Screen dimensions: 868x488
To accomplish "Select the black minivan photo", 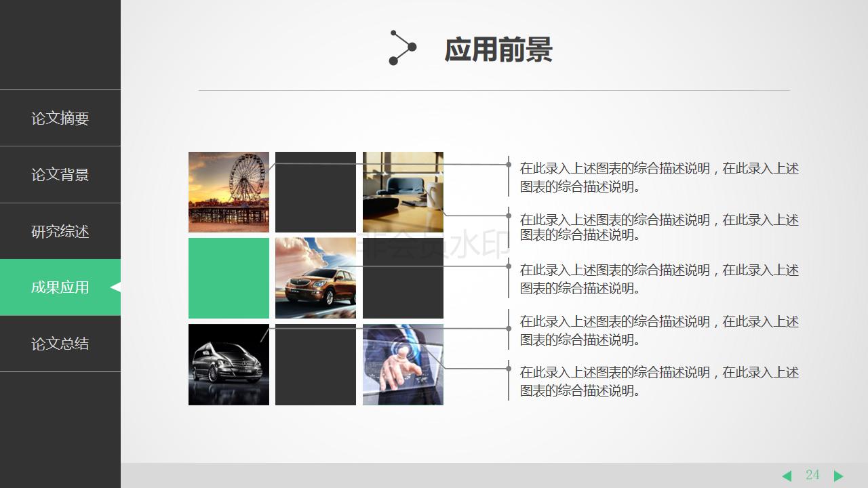I will (229, 364).
